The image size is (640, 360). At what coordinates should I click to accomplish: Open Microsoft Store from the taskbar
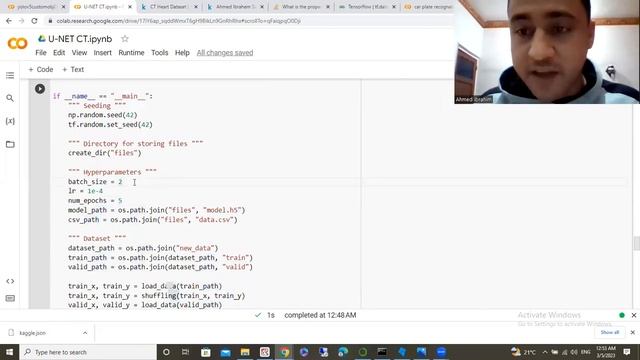(x=206, y=352)
